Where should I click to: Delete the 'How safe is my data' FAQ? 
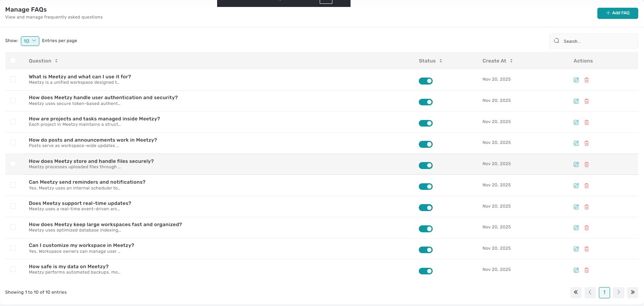click(x=587, y=270)
